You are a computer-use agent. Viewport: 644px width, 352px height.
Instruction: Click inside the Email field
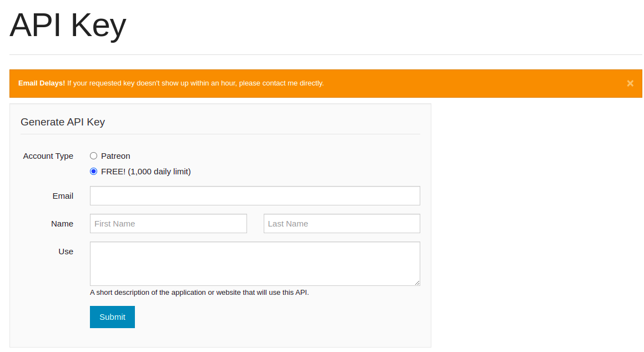254,195
